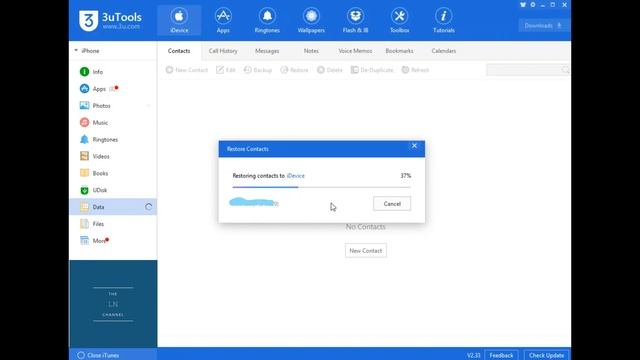Select Apps in the sidebar
This screenshot has height=360, width=640.
(x=113, y=89)
